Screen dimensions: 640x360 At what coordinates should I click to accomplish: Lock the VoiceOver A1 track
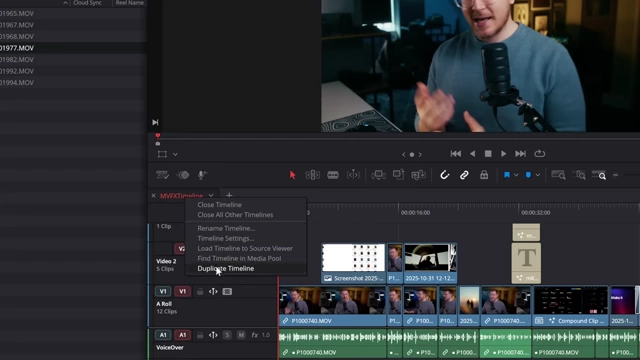(x=200, y=335)
